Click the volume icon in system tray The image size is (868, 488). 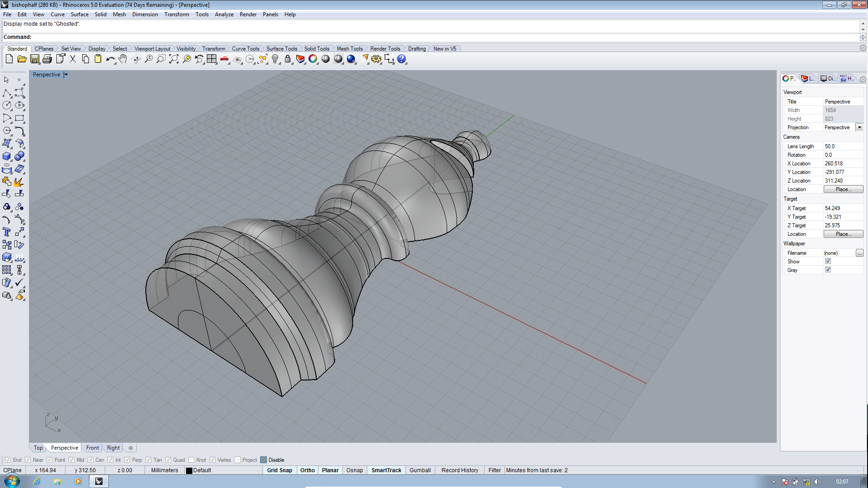tap(817, 482)
